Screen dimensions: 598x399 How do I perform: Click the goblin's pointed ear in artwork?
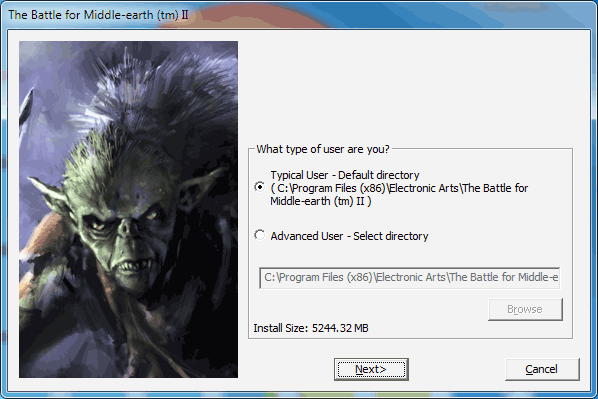pos(50,195)
